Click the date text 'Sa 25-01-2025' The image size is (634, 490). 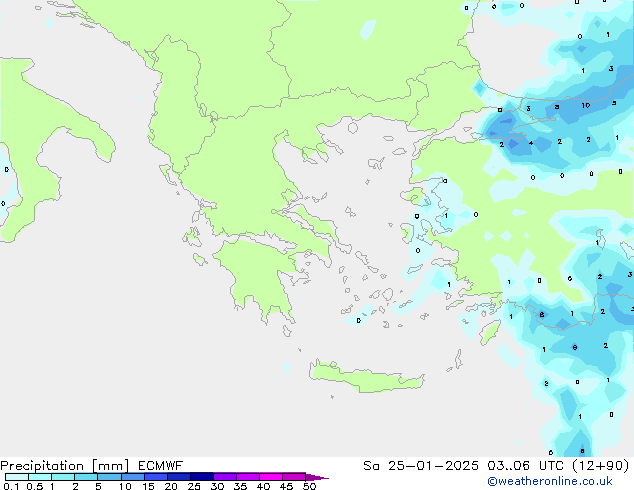(x=421, y=466)
